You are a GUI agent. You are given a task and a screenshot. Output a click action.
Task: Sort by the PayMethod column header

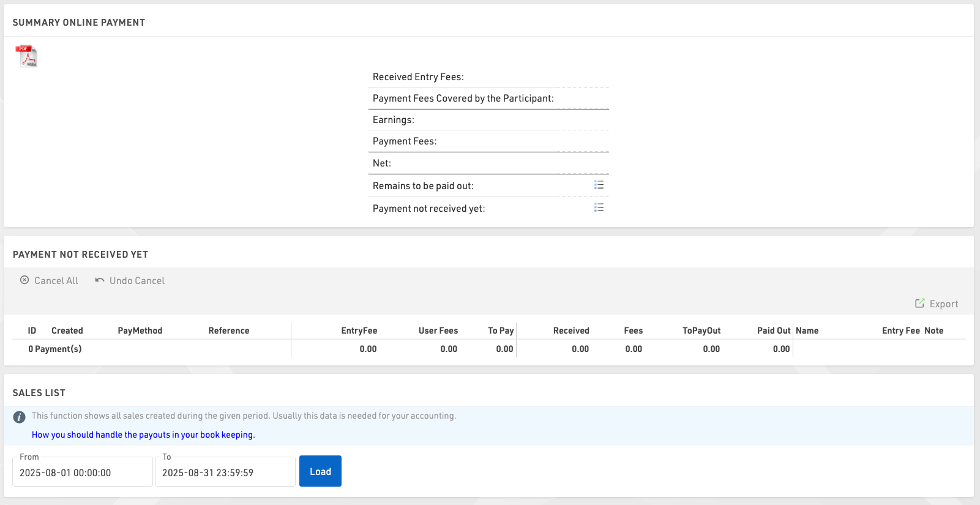[x=140, y=331]
